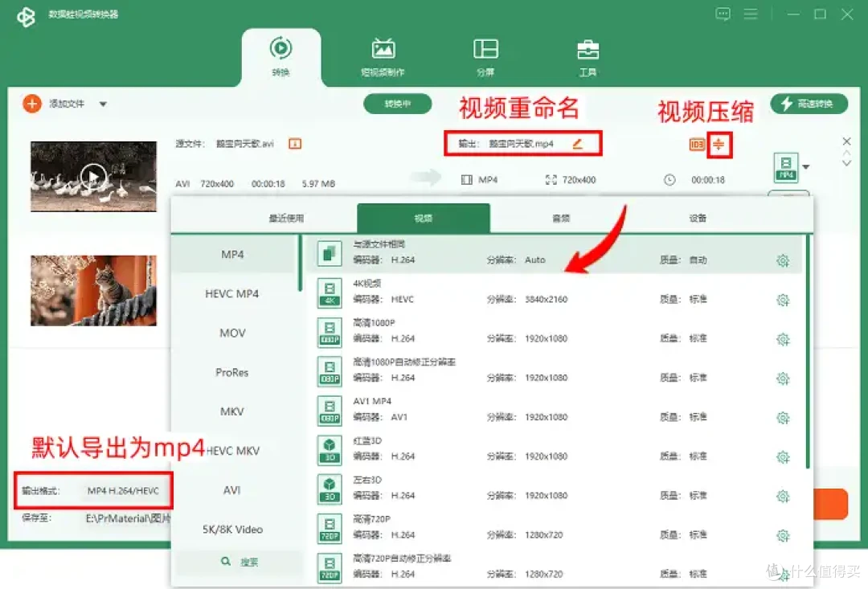The height and width of the screenshot is (589, 868).
Task: Choose the AV1 MP4 preset icon
Action: 330,411
